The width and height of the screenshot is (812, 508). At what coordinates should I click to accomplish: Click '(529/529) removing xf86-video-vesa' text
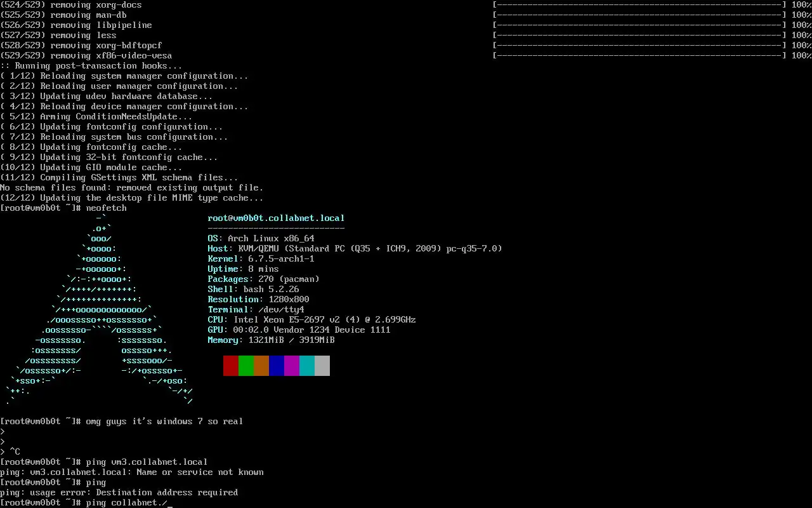pos(86,56)
